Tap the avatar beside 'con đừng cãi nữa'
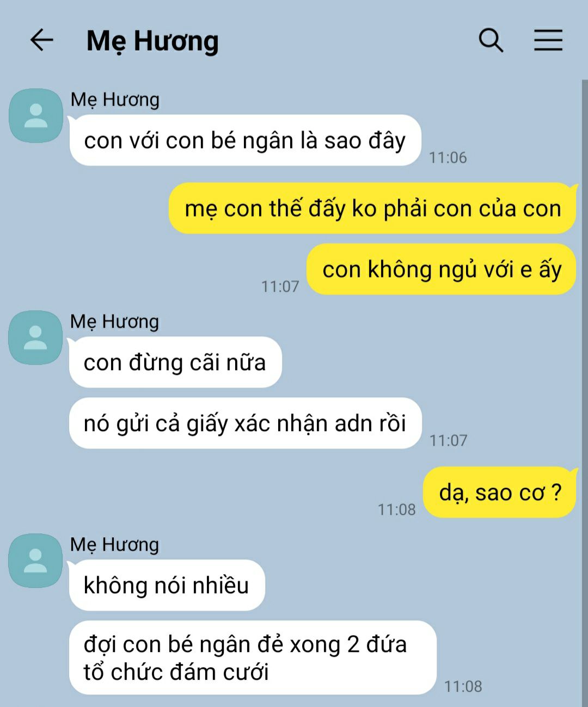588x707 pixels. 36,337
